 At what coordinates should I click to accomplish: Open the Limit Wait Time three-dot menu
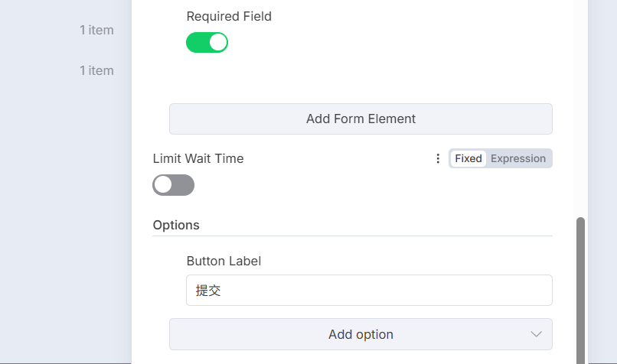[438, 158]
